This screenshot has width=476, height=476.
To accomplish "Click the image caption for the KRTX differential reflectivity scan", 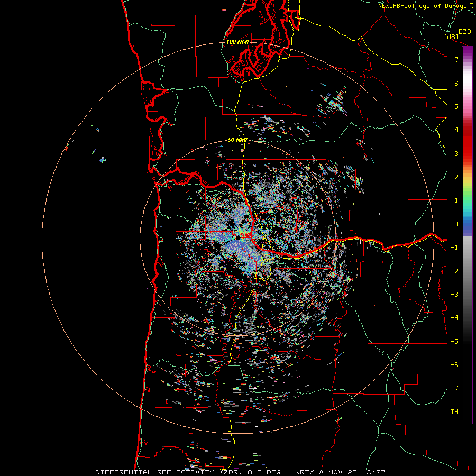I will click(x=240, y=472).
